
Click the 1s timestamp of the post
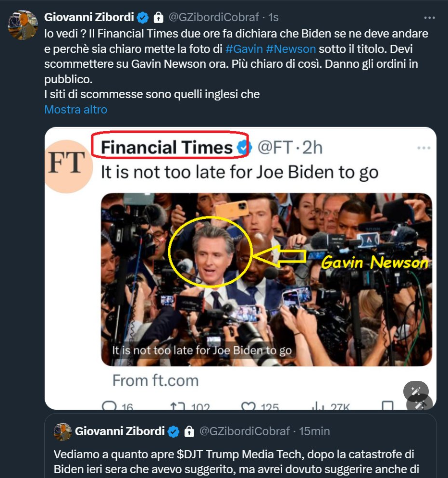(274, 17)
